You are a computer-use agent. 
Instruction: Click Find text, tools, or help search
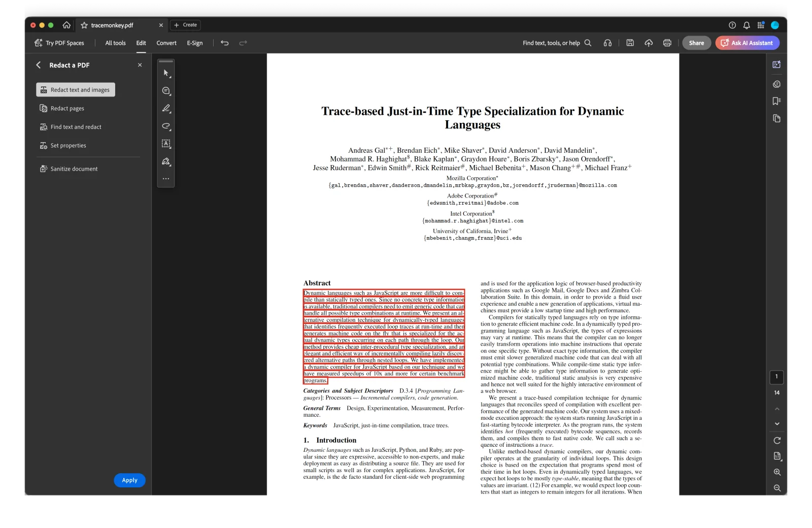pyautogui.click(x=557, y=43)
